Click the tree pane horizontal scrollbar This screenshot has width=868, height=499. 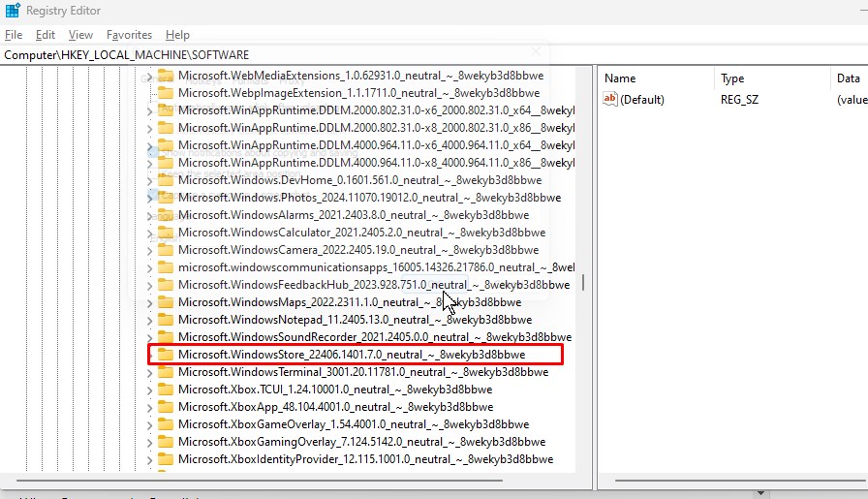tap(259, 481)
